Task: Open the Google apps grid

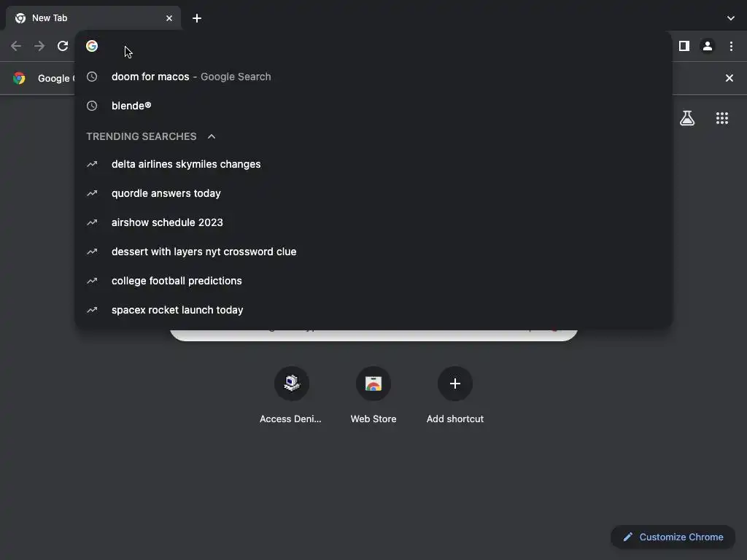Action: click(721, 118)
